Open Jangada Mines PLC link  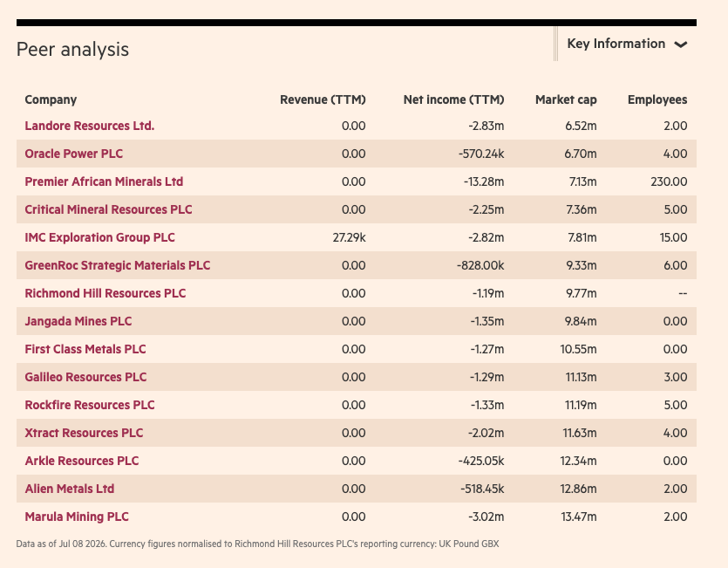click(x=78, y=321)
